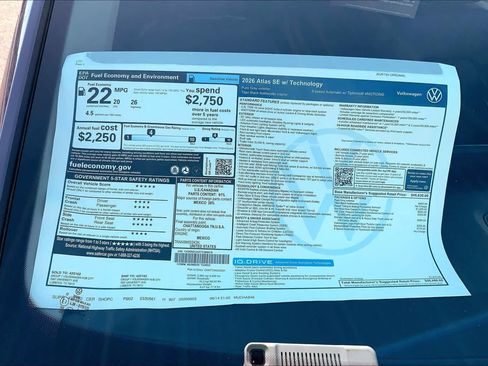488x366 pixels.
Task: Click the "2026 Atlas SE w/ Technology" title
Action: (282, 82)
